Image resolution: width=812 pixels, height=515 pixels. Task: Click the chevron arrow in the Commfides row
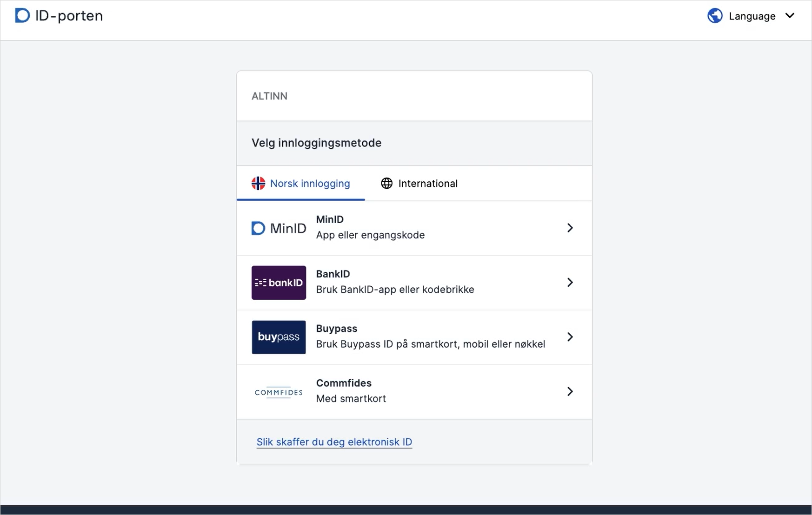click(570, 391)
